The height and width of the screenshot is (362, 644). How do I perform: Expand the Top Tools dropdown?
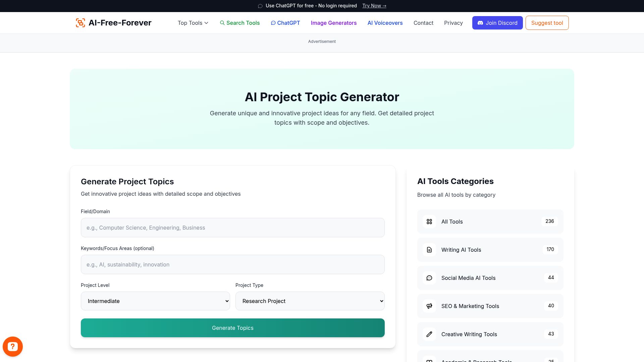(x=193, y=23)
